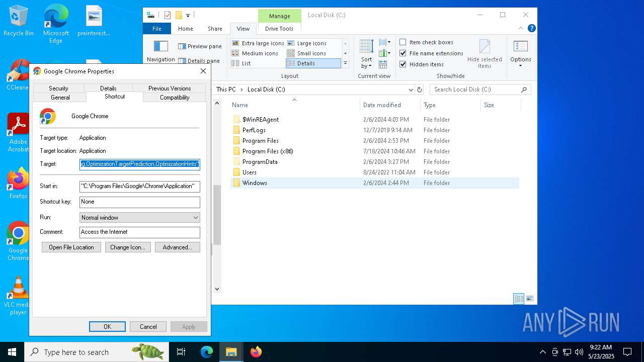This screenshot has height=362, width=644.
Task: Click This PC in the address breadcrumb
Action: point(226,89)
